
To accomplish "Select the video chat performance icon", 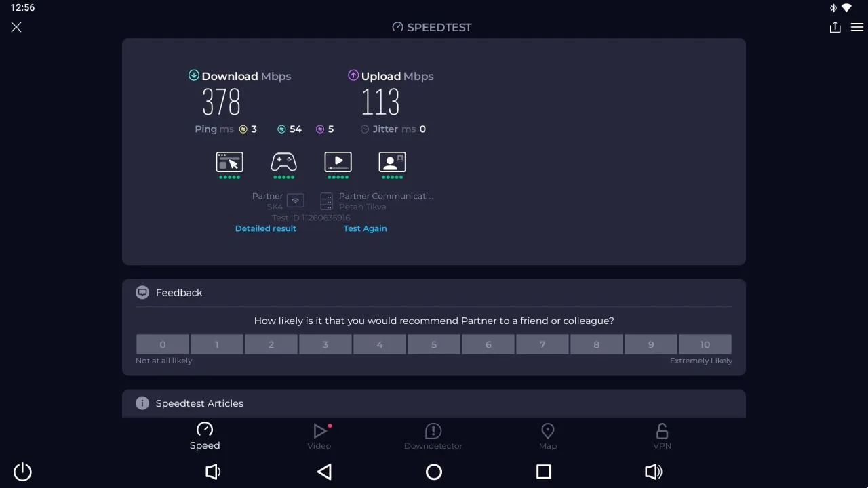I will (392, 163).
